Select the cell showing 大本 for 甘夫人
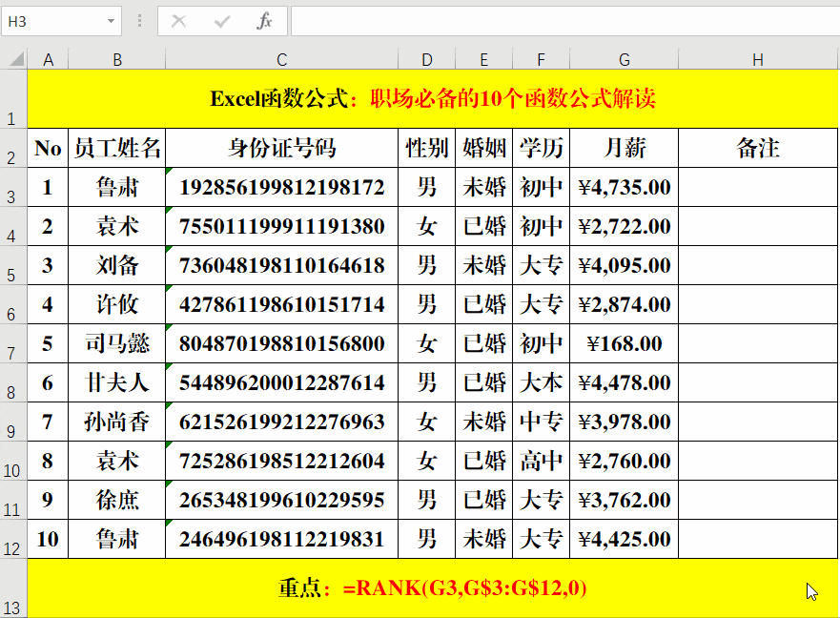 pos(541,382)
